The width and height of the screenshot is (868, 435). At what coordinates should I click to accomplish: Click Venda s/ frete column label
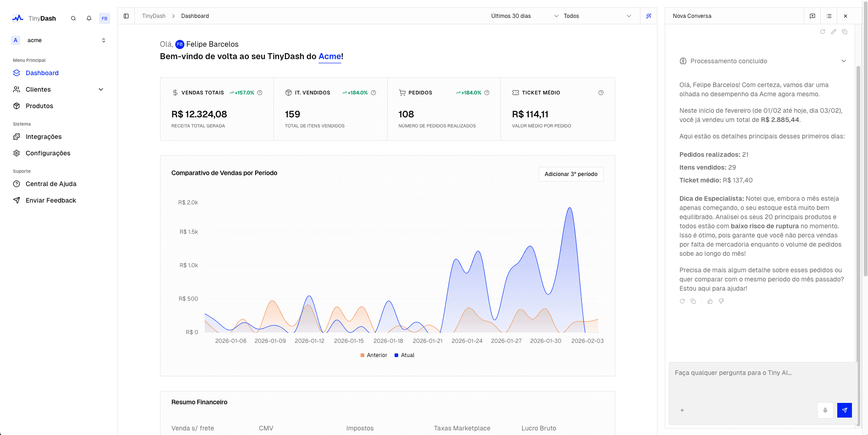coord(193,428)
